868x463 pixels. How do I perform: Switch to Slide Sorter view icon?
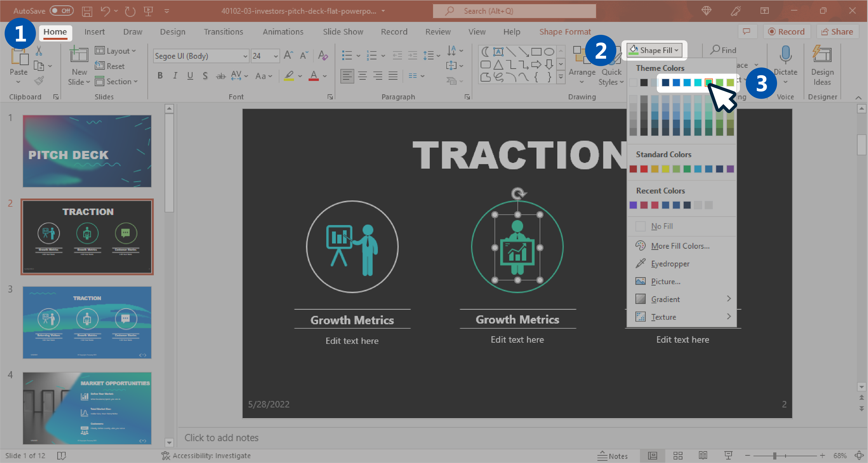pyautogui.click(x=678, y=456)
